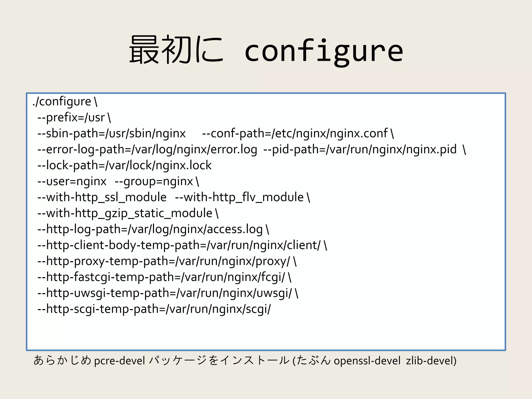Click the '--prefix=/usr' option text

point(71,117)
